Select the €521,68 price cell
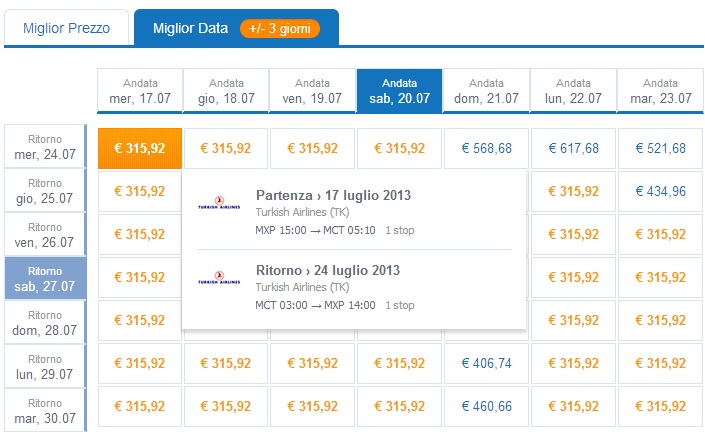 coord(660,148)
